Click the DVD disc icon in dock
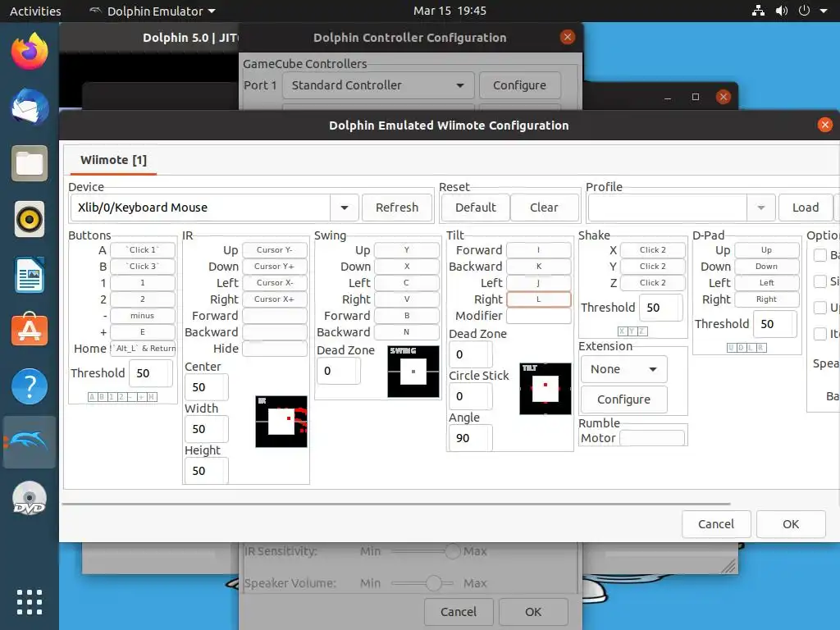Screen dimensions: 840x630 pos(30,498)
